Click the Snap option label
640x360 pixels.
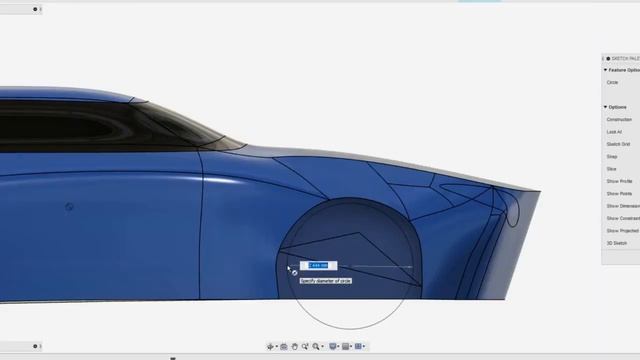612,157
